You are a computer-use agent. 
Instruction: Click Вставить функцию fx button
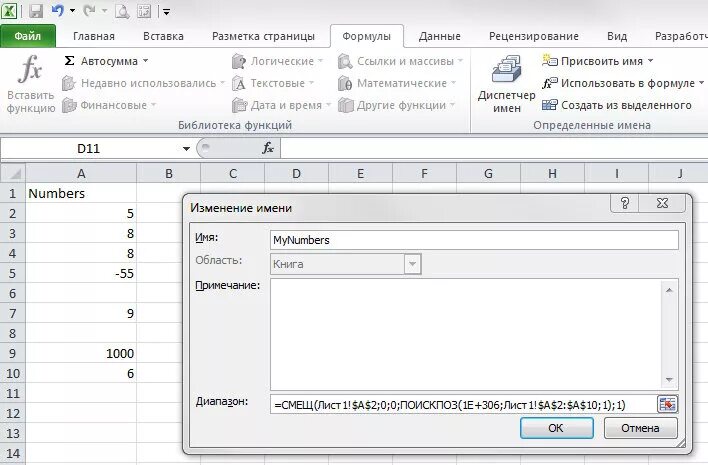31,84
